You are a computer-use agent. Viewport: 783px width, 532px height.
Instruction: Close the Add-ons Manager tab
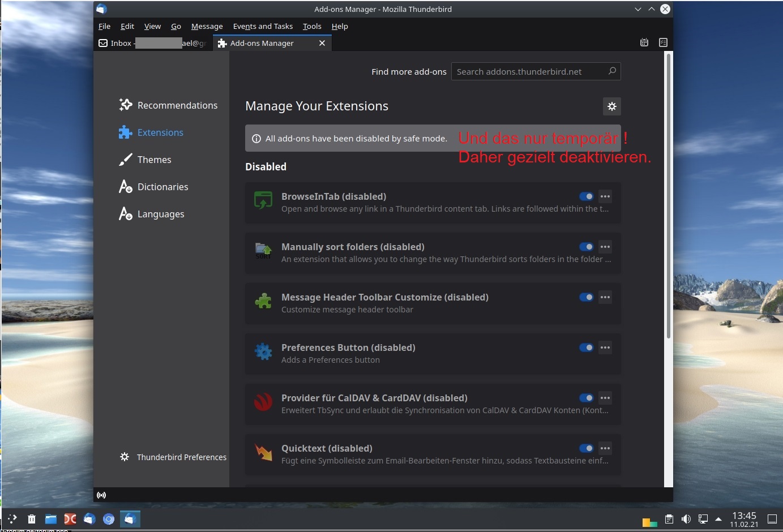pyautogui.click(x=322, y=43)
